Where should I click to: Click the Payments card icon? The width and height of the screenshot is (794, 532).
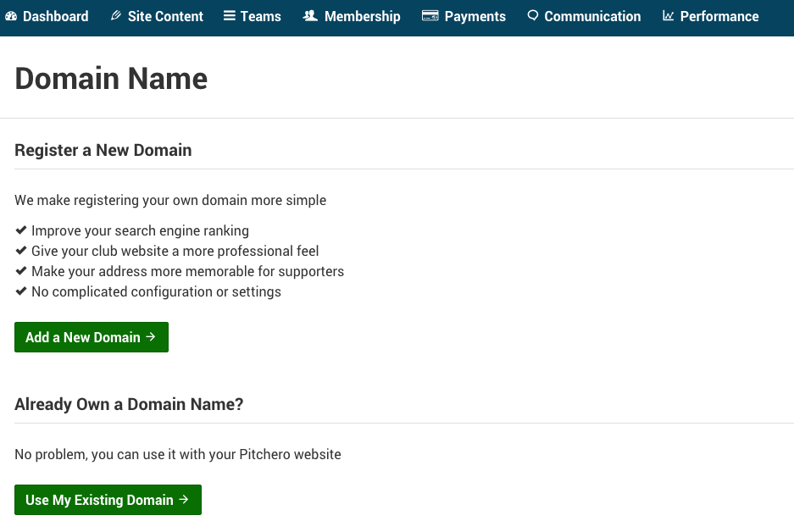[x=430, y=16]
